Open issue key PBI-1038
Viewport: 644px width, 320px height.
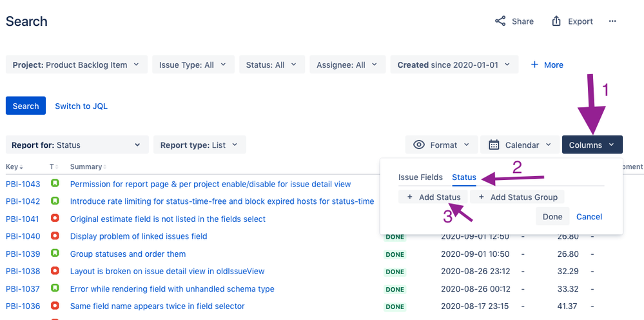click(x=23, y=271)
